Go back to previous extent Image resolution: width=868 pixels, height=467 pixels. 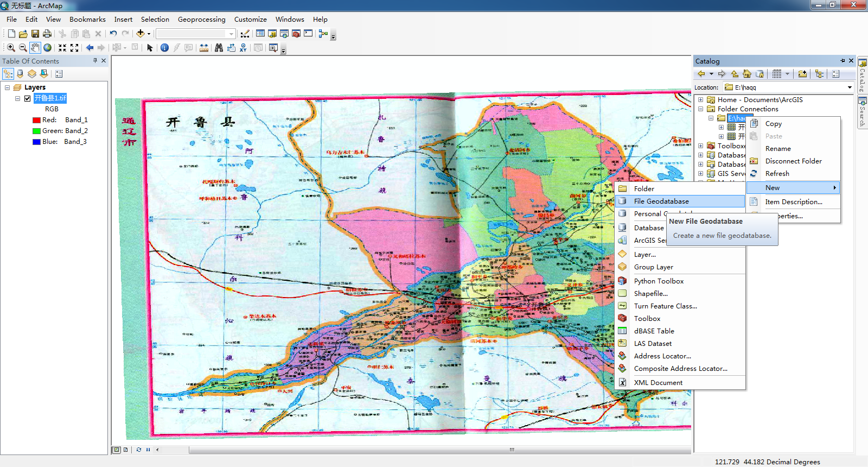90,48
